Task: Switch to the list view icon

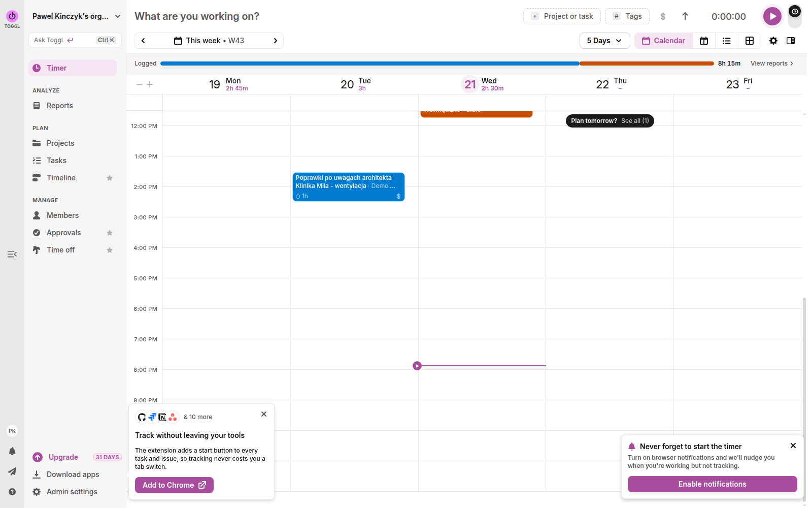Action: pos(727,41)
